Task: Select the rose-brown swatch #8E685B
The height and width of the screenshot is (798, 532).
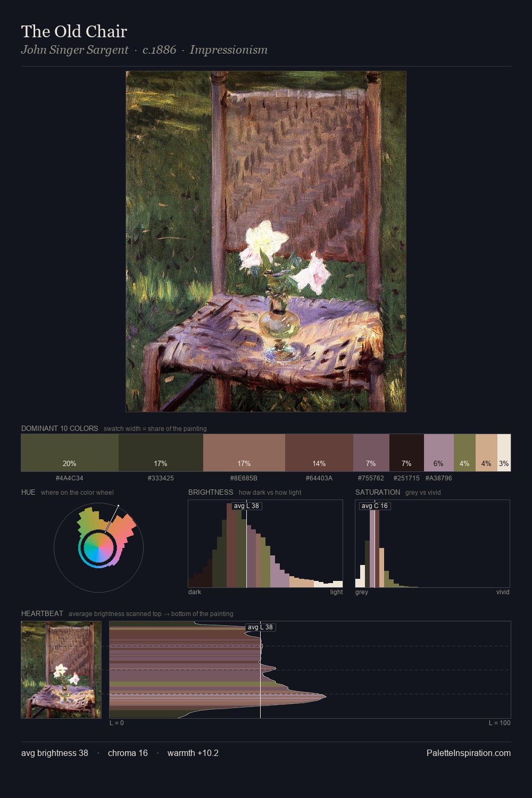Action: [x=244, y=453]
